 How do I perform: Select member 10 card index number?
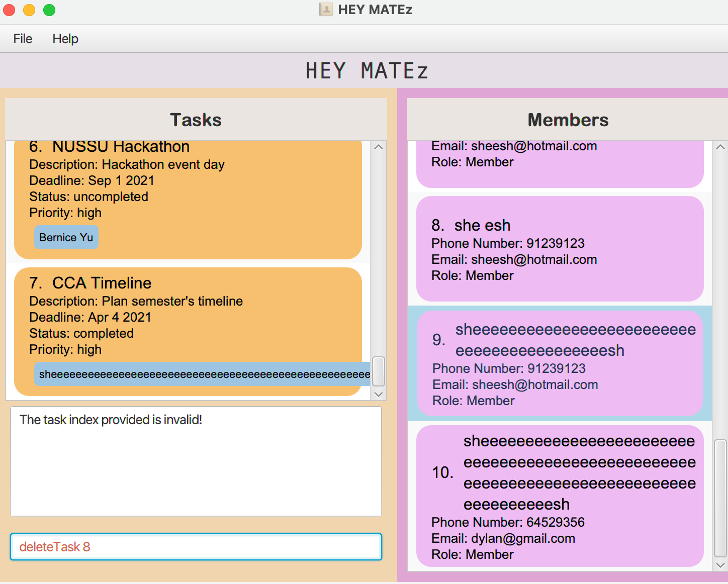443,472
